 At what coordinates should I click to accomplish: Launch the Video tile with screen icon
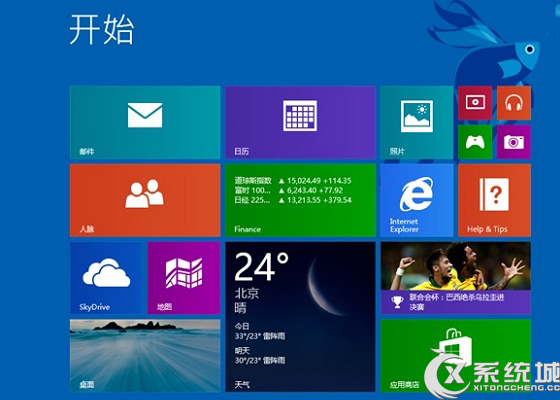[475, 103]
